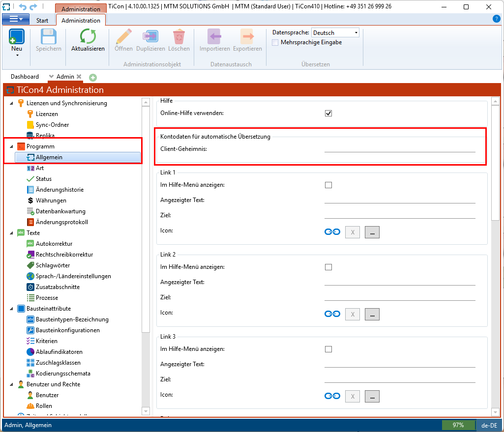Click the Exportieren arrow icon
The image size is (504, 432).
[247, 36]
